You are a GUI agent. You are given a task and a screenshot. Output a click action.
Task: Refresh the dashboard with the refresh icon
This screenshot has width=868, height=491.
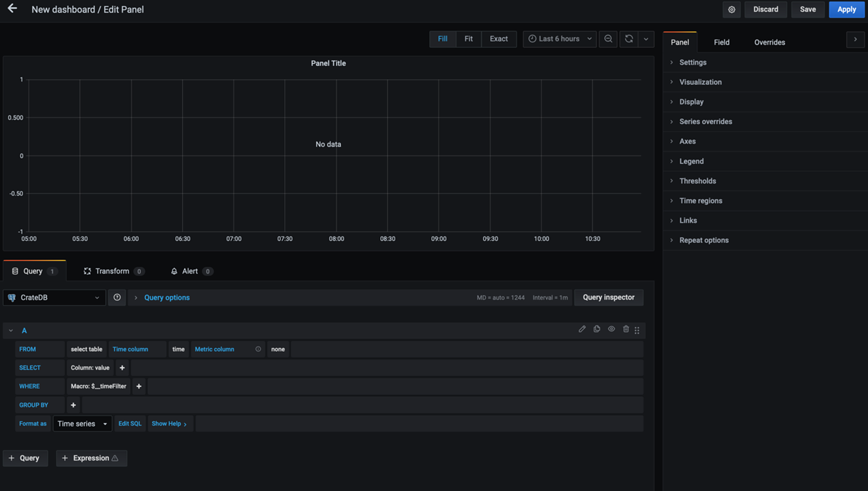coord(629,39)
